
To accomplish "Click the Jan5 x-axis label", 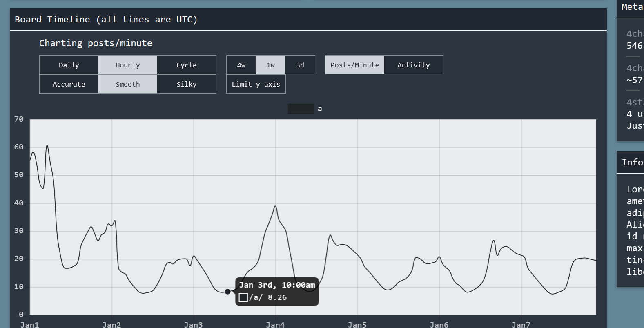I will click(357, 325).
